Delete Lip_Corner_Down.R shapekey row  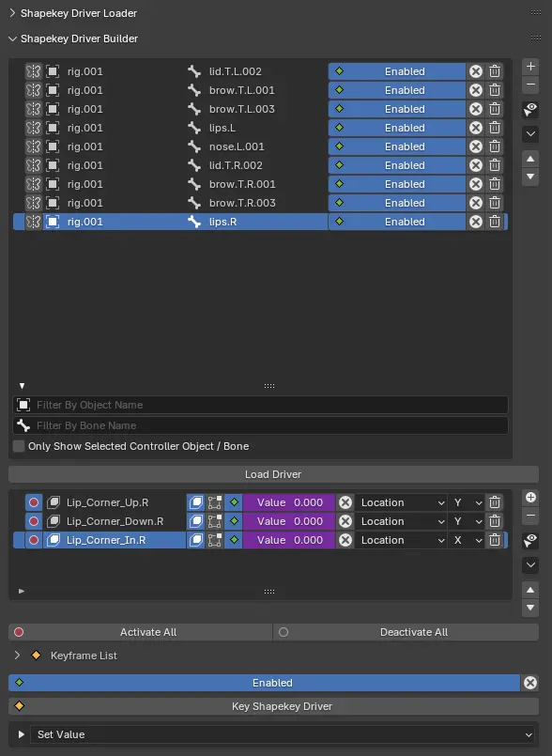click(495, 521)
